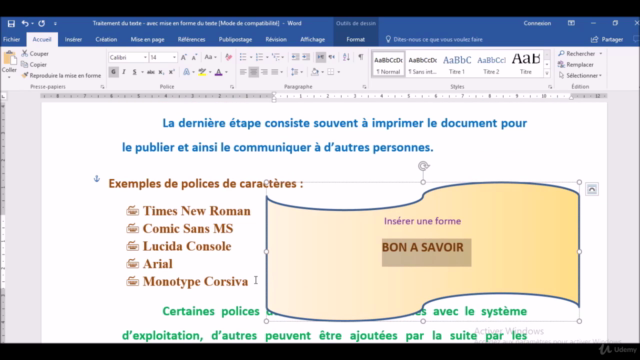Insert a bulleted list
Screen dimensions: 640x360
coord(243,57)
